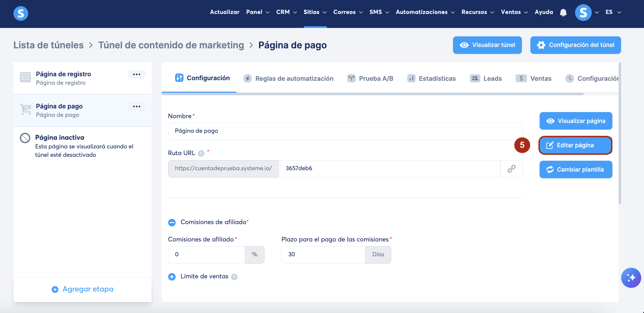Open three-dots menu for Página de registro

pos(137,74)
